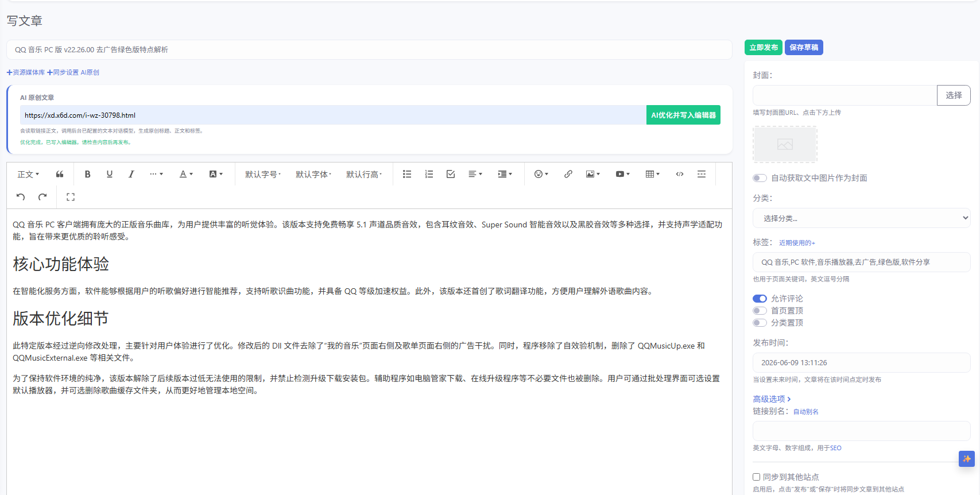Click the 保存草稿 save draft button
980x495 pixels.
[x=804, y=48]
